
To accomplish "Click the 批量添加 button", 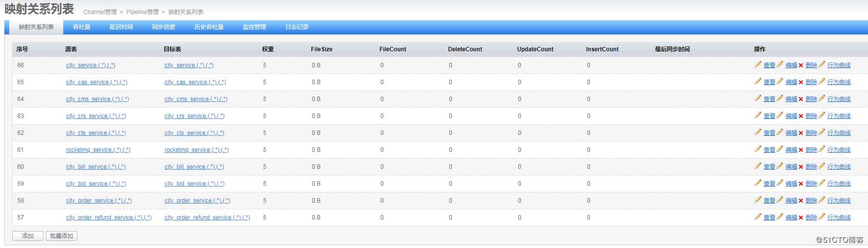I will (61, 236).
